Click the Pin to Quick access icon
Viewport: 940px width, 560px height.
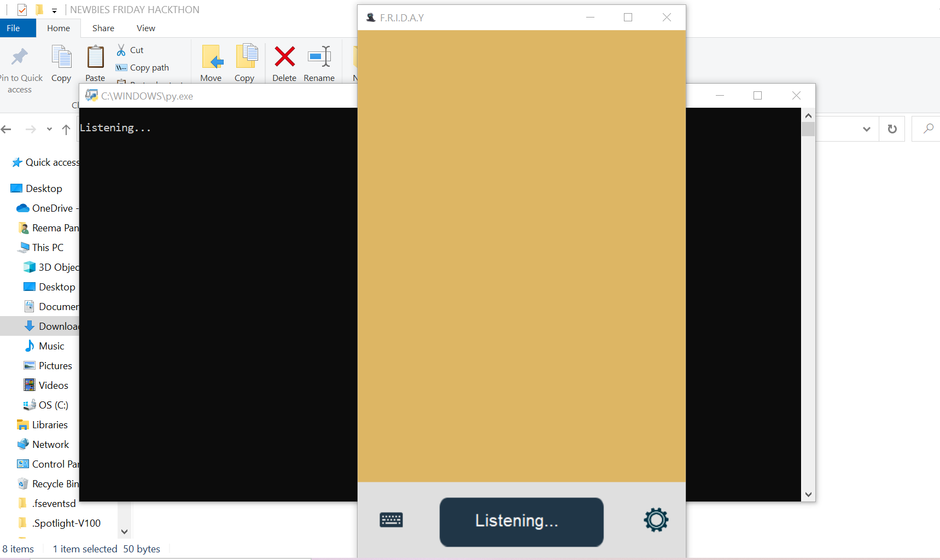click(x=20, y=57)
